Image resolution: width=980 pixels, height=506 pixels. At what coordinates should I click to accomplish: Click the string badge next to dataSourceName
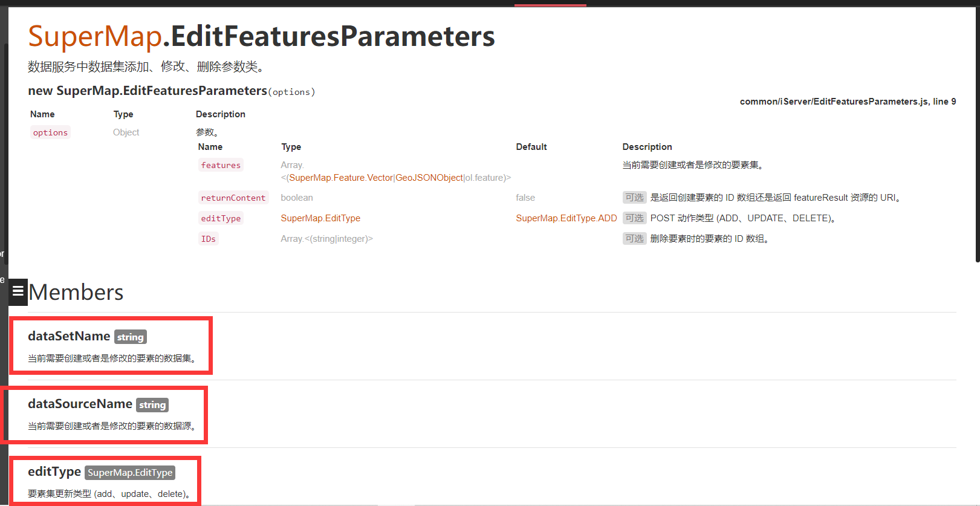[152, 404]
